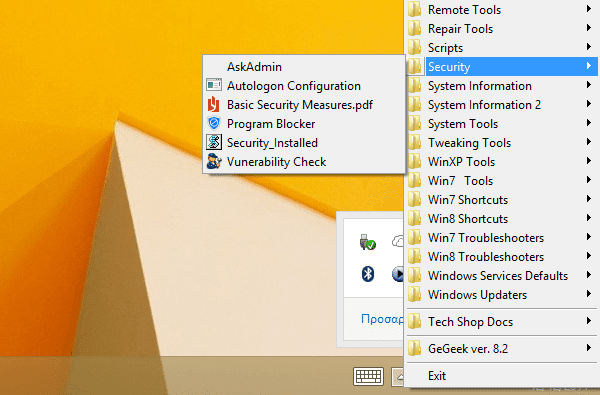Click the cloud icon in tray popup

398,242
